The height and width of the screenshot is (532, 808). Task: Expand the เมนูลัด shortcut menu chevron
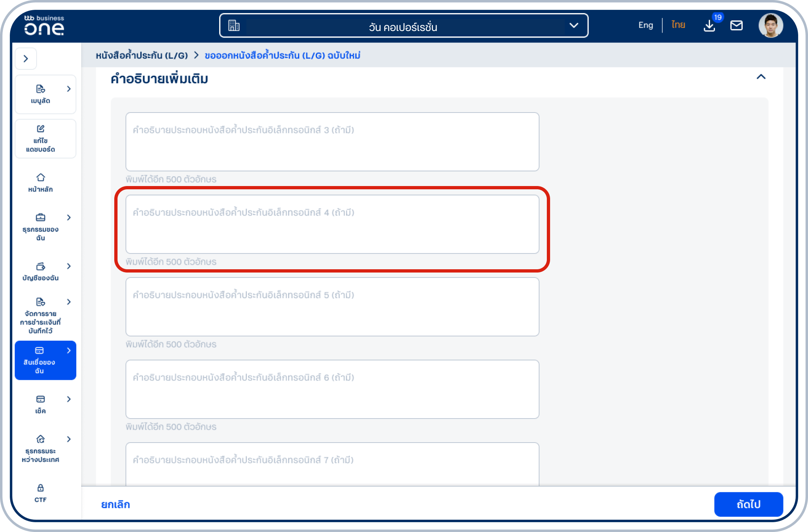(69, 89)
